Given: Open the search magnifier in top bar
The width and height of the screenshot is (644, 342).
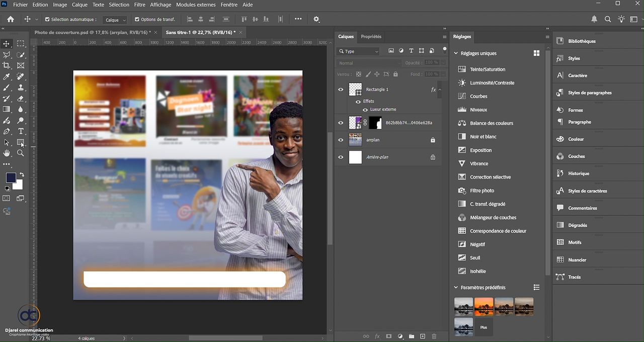Looking at the screenshot, I should tap(608, 19).
